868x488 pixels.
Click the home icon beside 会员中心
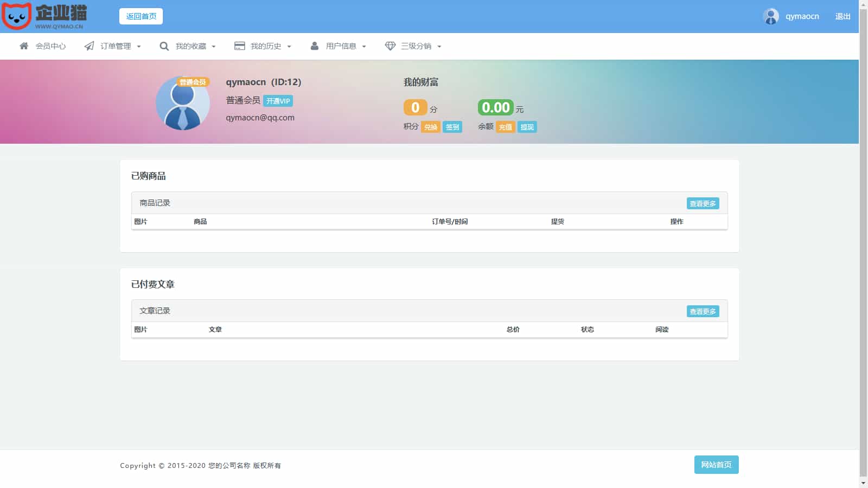[24, 46]
